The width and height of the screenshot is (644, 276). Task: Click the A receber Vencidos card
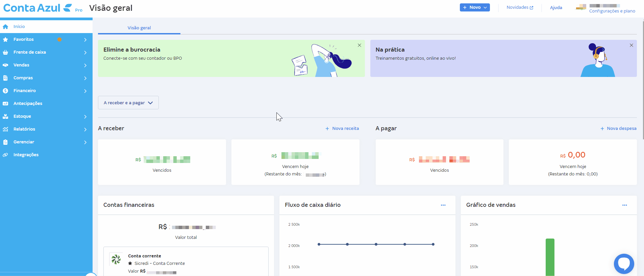[162, 162]
